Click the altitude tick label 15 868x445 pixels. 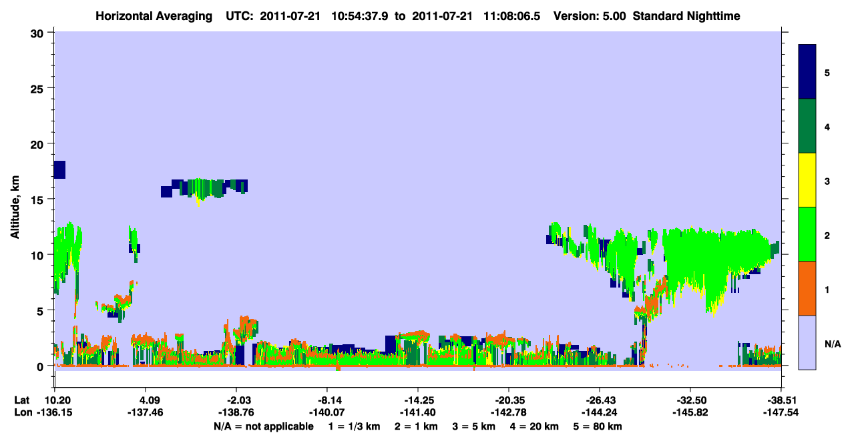(39, 199)
